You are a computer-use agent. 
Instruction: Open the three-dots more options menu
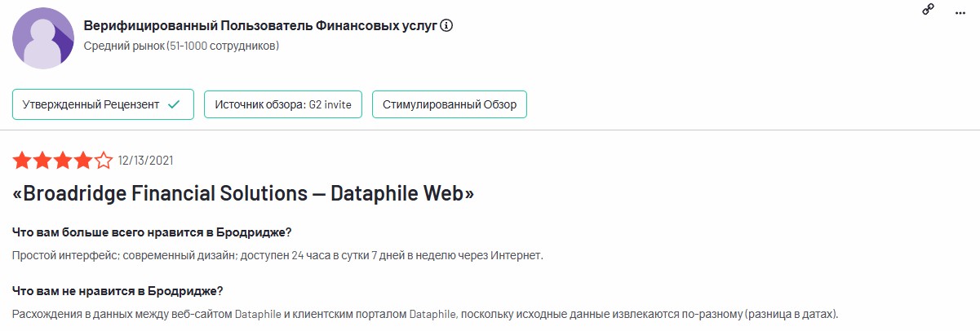pos(960,11)
